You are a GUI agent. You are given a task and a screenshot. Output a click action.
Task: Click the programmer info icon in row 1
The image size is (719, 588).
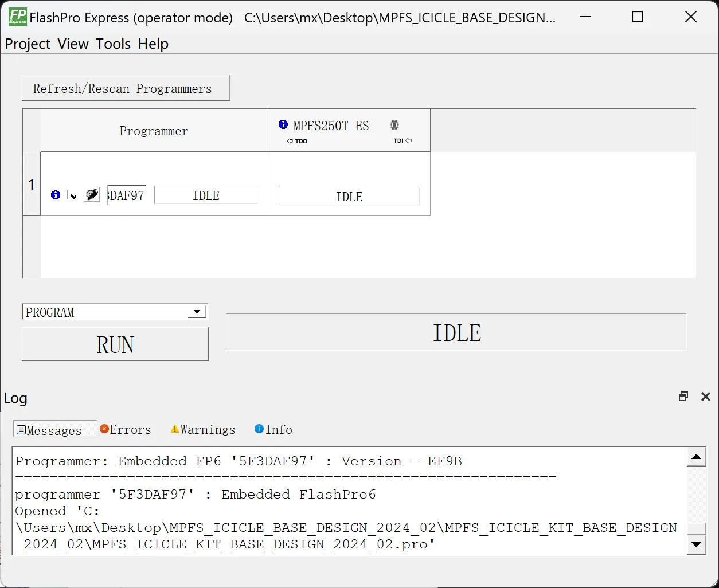pos(56,195)
